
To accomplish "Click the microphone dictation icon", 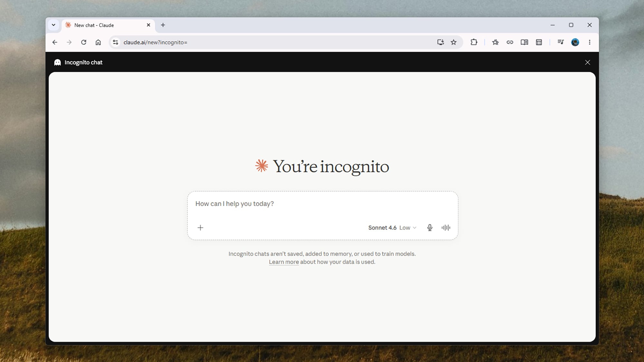I will (430, 227).
